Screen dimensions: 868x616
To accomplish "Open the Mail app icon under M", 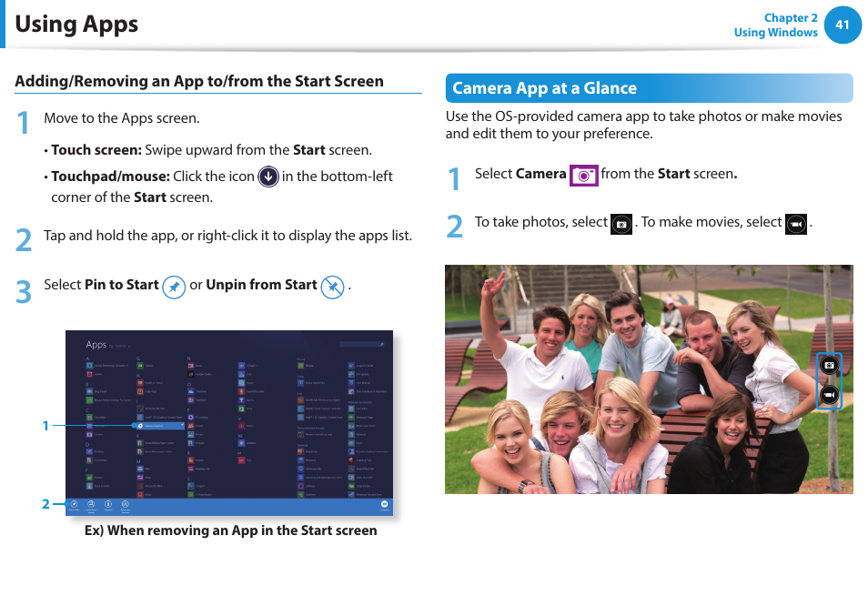I will (x=140, y=469).
